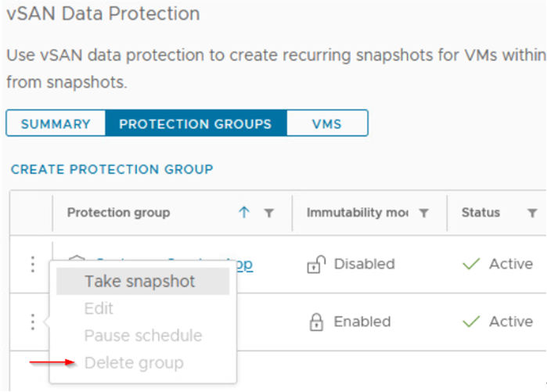Open the Protection group column filter

pos(269,213)
